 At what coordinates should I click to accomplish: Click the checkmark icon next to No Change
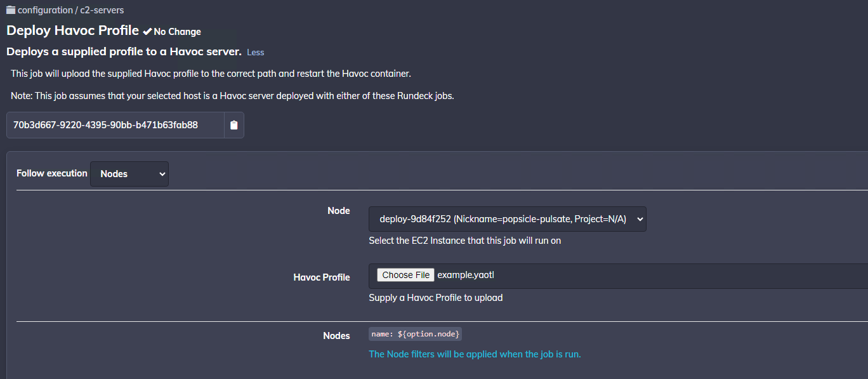pyautogui.click(x=147, y=32)
